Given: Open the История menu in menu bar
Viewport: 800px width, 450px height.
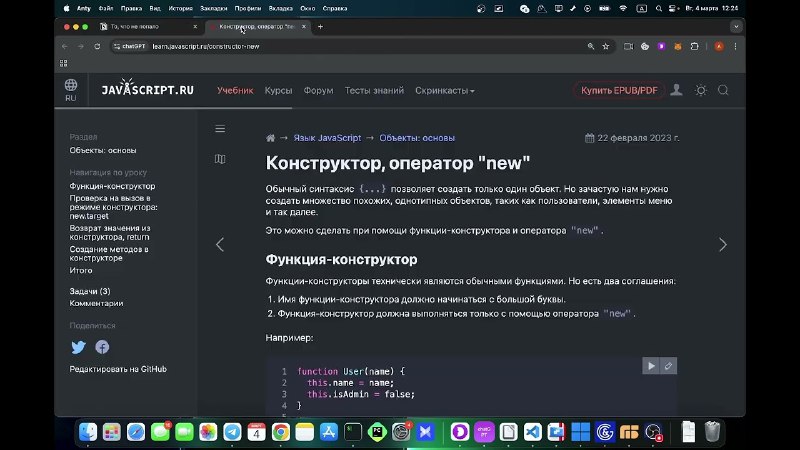Looking at the screenshot, I should click(180, 9).
